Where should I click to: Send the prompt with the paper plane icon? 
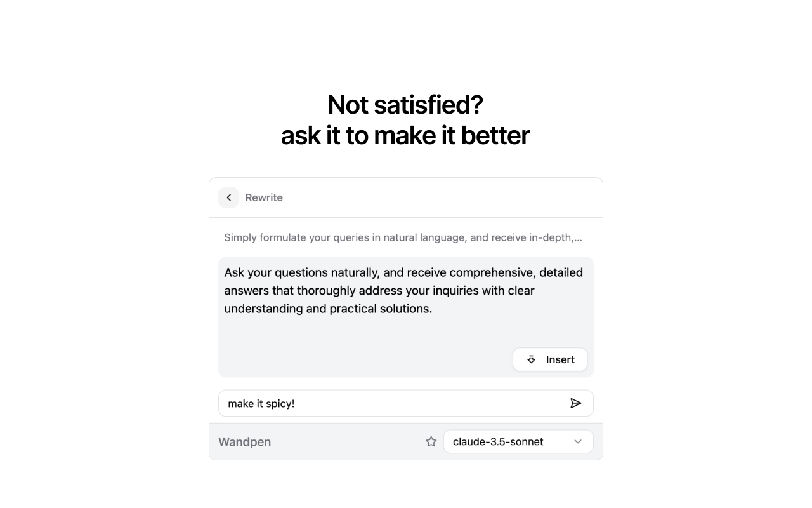[x=575, y=403]
